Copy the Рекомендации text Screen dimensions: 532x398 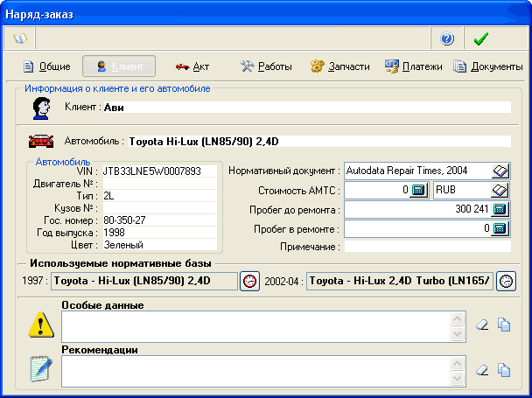click(x=504, y=370)
